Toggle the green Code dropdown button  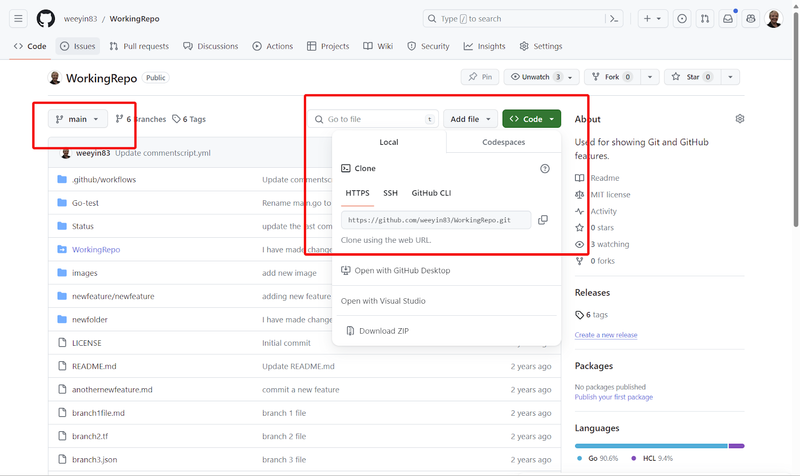point(532,119)
